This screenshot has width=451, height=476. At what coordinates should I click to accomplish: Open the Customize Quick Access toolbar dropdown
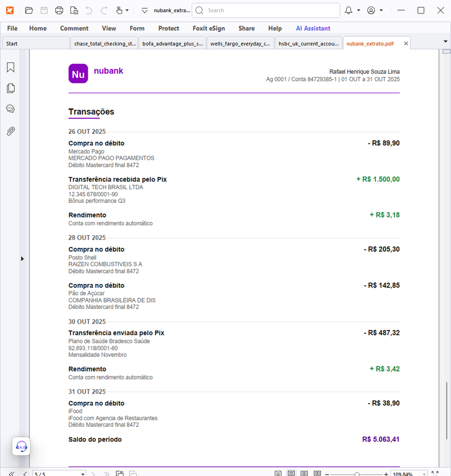click(145, 11)
